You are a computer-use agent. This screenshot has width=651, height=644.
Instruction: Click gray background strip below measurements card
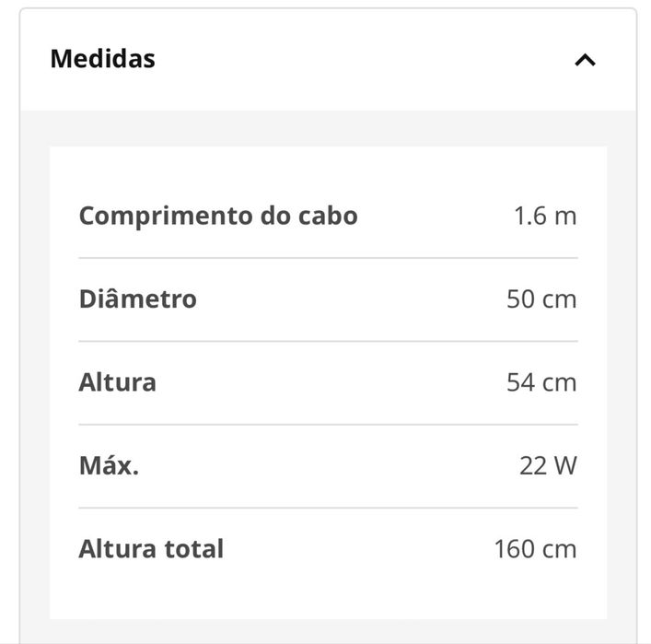click(328, 631)
